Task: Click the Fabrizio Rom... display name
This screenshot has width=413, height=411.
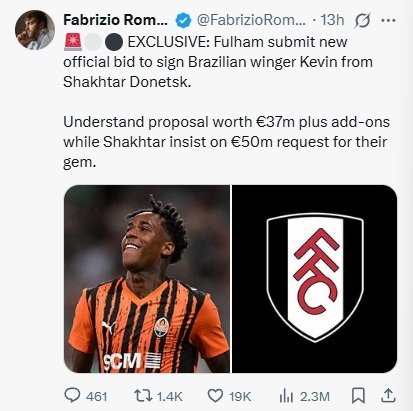Action: point(116,20)
